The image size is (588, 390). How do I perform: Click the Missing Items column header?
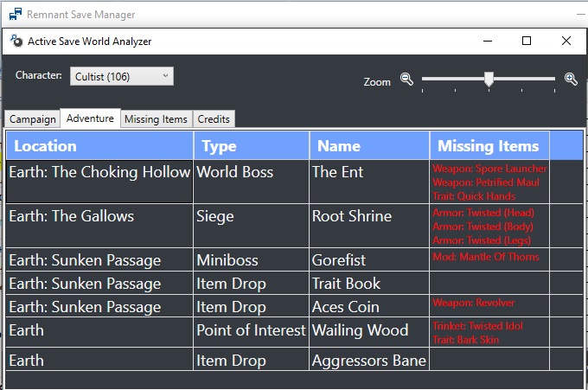(489, 145)
